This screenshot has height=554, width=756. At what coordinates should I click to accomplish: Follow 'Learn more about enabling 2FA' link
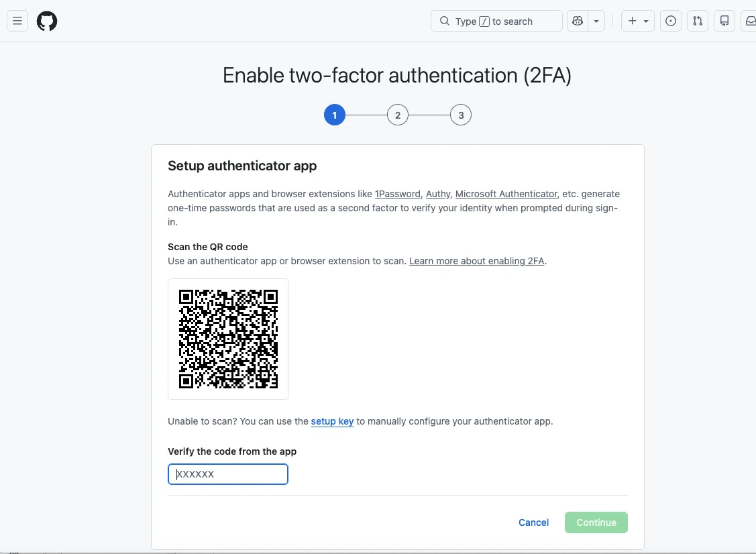pyautogui.click(x=477, y=261)
